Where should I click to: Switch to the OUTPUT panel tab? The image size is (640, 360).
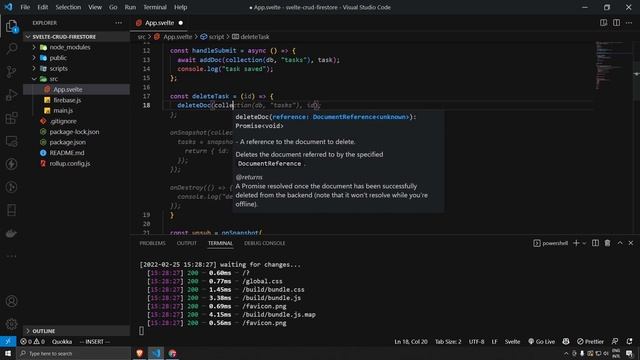pos(187,243)
